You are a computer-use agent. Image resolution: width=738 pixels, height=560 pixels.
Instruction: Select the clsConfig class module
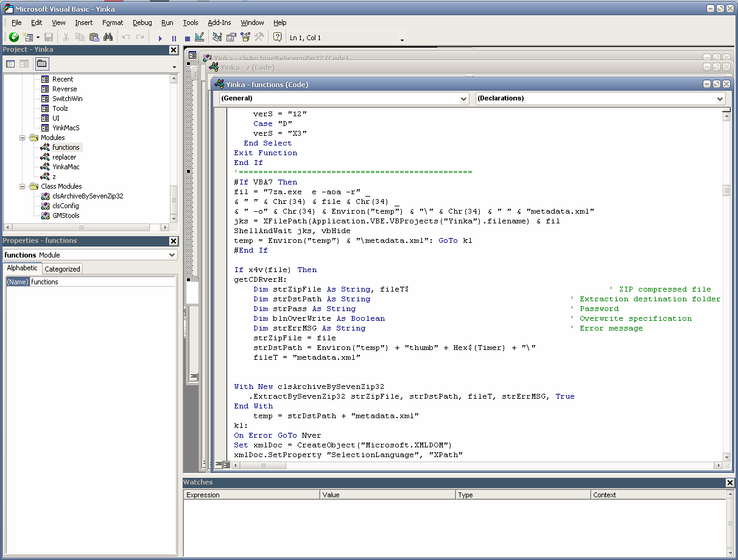65,206
